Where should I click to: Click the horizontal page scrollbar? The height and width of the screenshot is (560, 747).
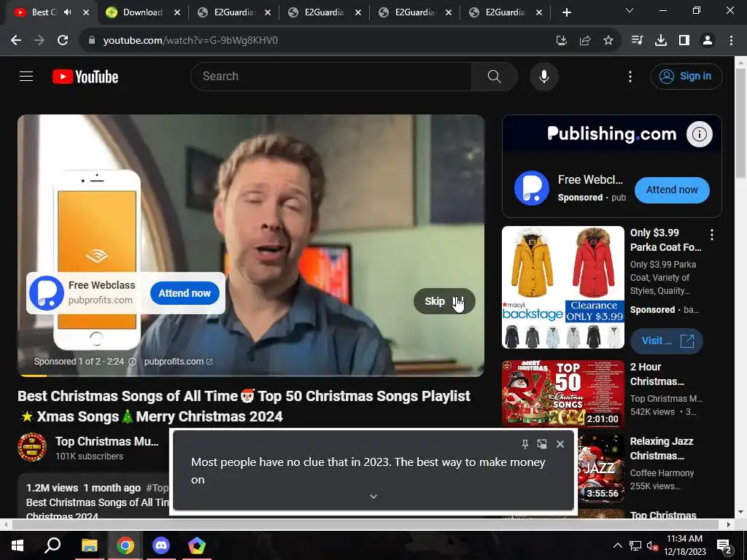click(366, 524)
